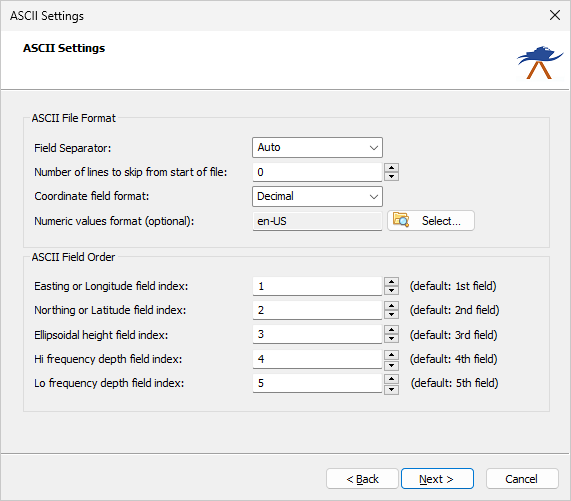Click the Easting or Longitude index field

[317, 286]
